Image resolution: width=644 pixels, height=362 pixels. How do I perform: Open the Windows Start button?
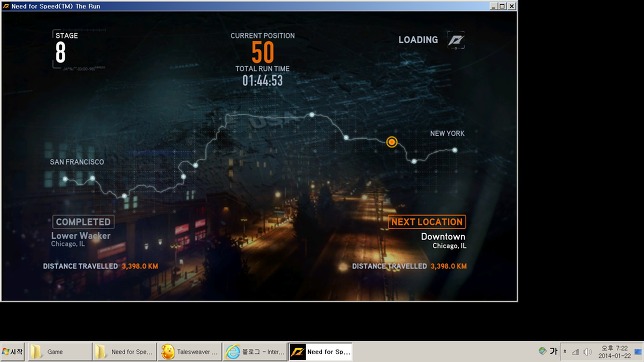click(12, 352)
